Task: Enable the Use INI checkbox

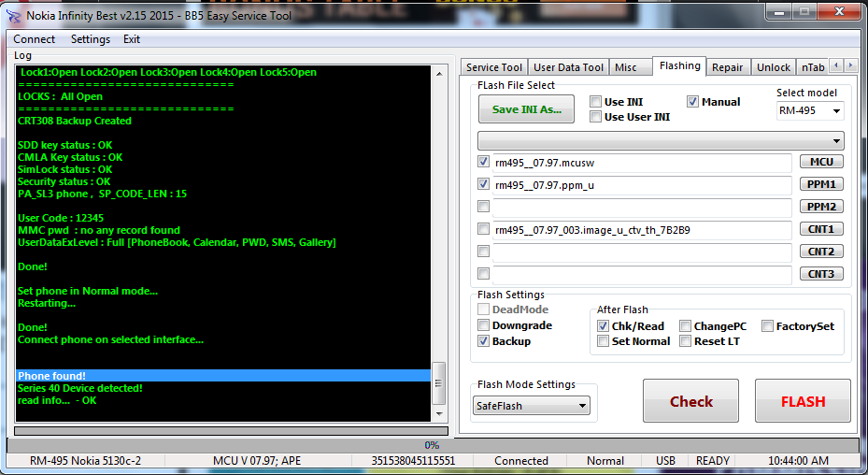Action: point(596,102)
